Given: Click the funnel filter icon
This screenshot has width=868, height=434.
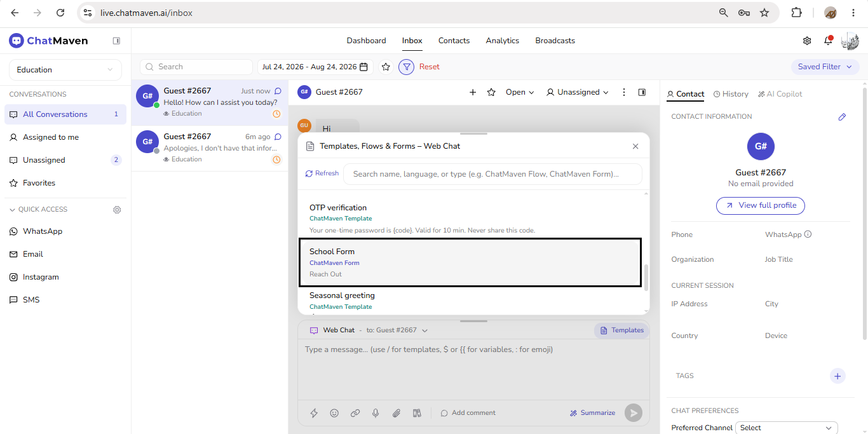Looking at the screenshot, I should point(406,67).
